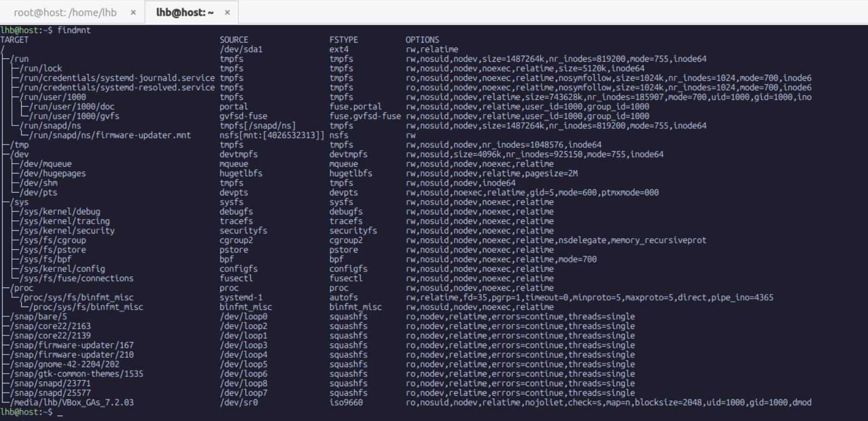Click the /media/lhb/VBox_GAs_7.2.03 mount entry
Image resolution: width=868 pixels, height=421 pixels.
72,402
